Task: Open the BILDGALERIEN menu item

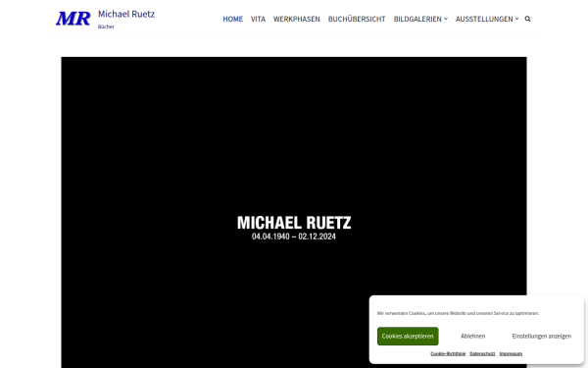Action: [x=417, y=19]
